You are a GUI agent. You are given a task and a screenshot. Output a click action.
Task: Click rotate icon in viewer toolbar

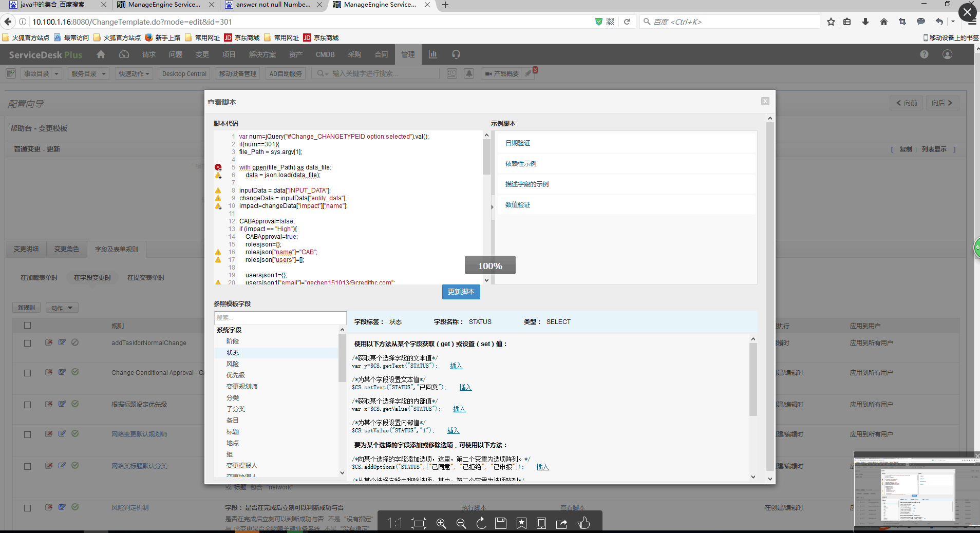click(481, 523)
